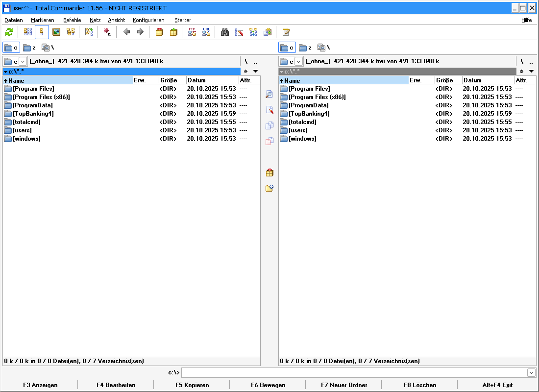
Task: Click the view file magnifier icon in middle bar
Action: (269, 94)
